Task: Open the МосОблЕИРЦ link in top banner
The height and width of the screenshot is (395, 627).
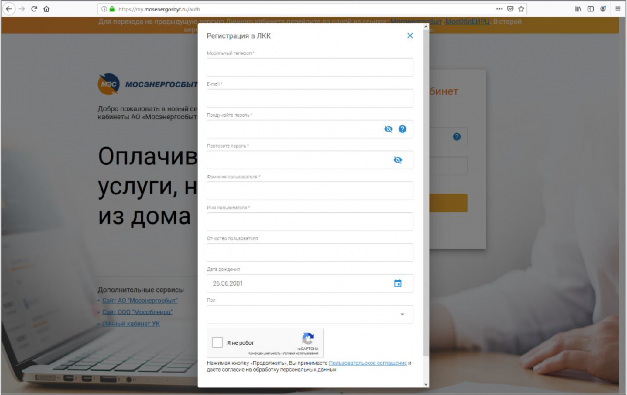Action: coord(467,22)
